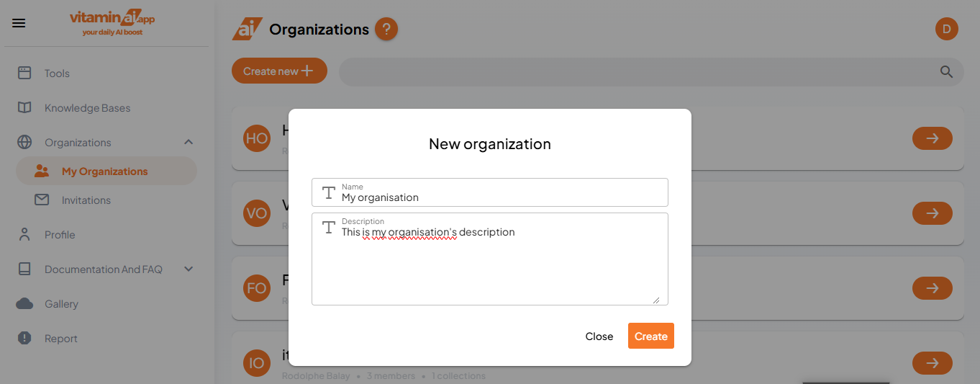Click the Create button in dialog
980x384 pixels.
(x=650, y=336)
